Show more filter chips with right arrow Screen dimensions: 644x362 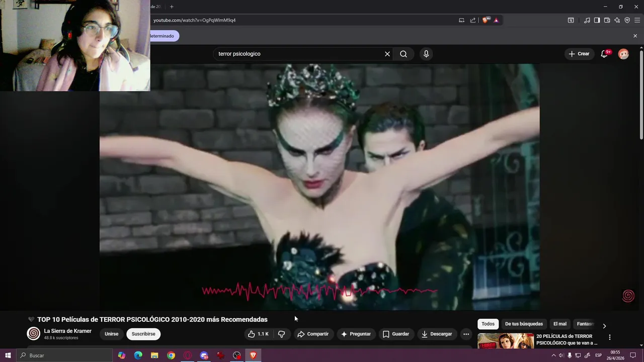coord(604,326)
